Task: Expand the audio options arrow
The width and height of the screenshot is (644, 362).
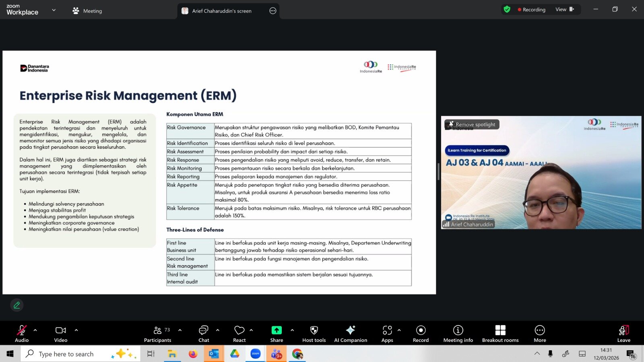Action: [x=35, y=330]
